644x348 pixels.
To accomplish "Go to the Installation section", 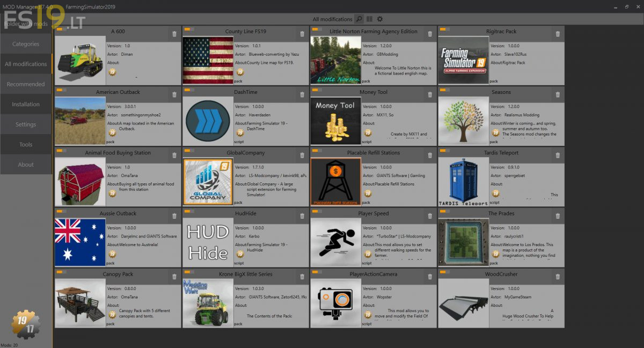I will pyautogui.click(x=26, y=104).
